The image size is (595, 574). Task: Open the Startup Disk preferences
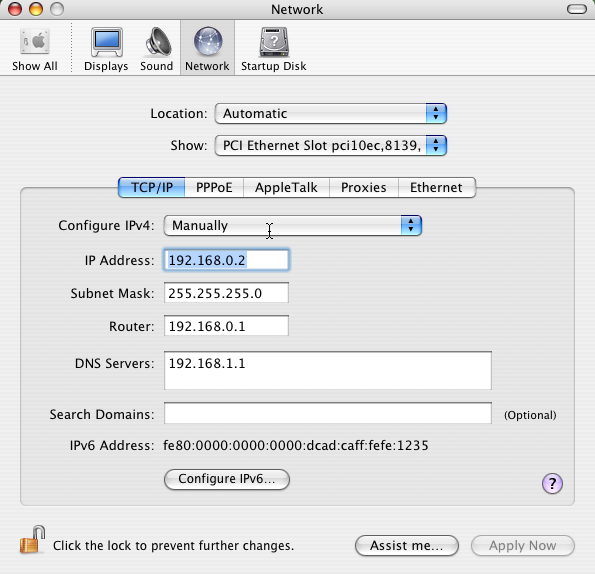coord(274,42)
